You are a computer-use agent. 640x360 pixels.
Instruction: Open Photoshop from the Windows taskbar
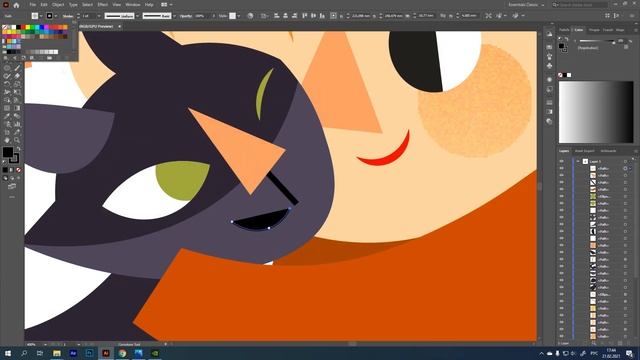[x=89, y=353]
